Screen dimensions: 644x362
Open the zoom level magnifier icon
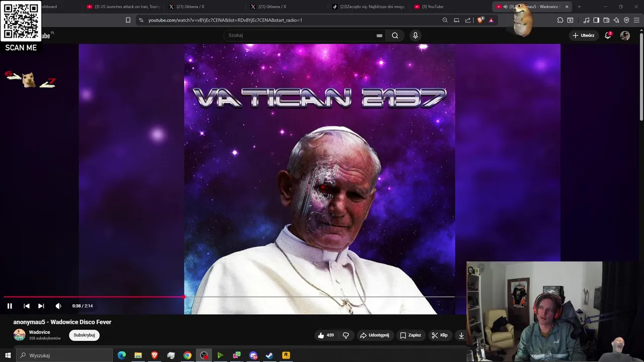[445, 20]
